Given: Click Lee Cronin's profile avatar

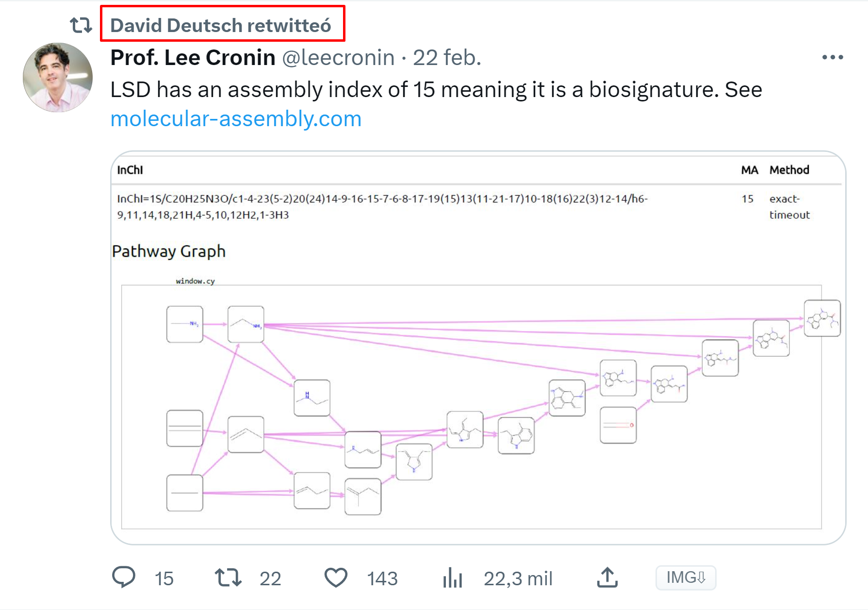Looking at the screenshot, I should 58,78.
